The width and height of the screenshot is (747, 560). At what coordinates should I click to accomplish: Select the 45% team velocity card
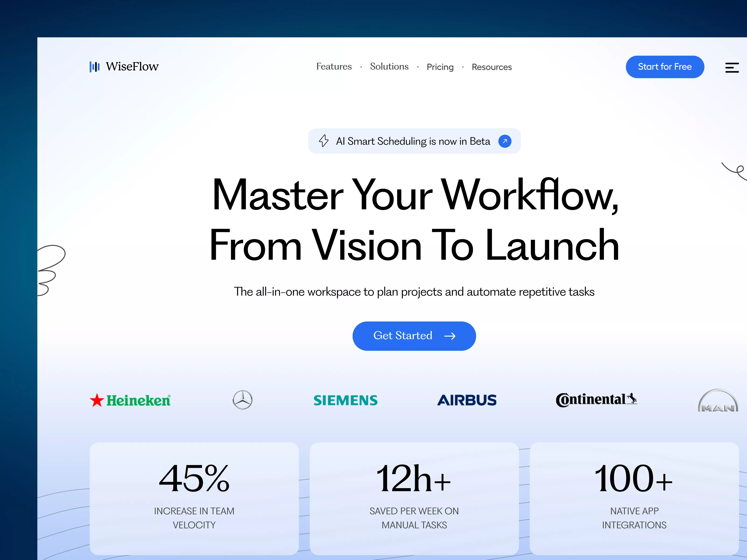click(194, 498)
